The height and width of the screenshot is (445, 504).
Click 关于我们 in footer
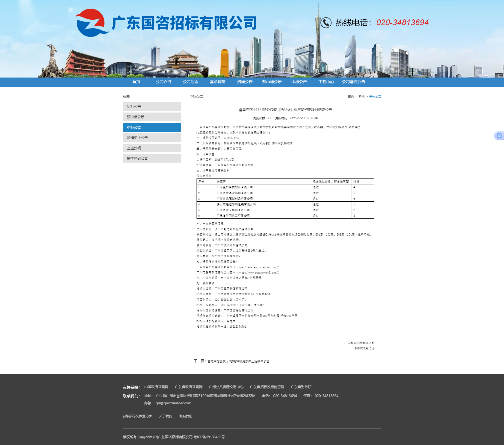point(165,416)
